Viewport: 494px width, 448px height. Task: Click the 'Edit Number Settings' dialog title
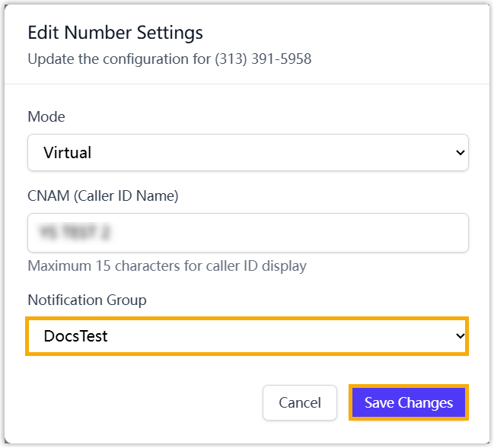[115, 33]
